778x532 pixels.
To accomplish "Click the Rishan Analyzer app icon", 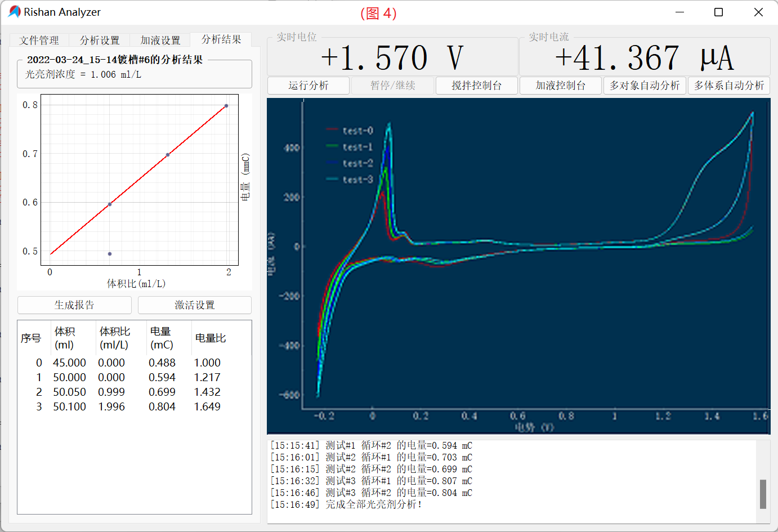I will click(15, 12).
